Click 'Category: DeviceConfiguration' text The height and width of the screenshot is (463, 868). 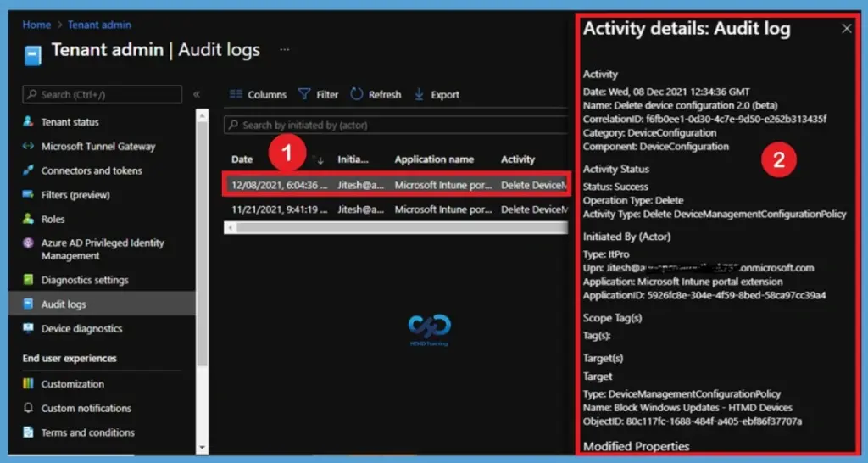pyautogui.click(x=649, y=133)
